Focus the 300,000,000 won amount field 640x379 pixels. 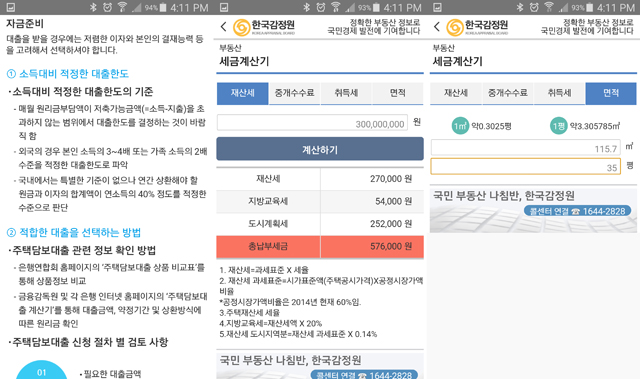coord(312,123)
